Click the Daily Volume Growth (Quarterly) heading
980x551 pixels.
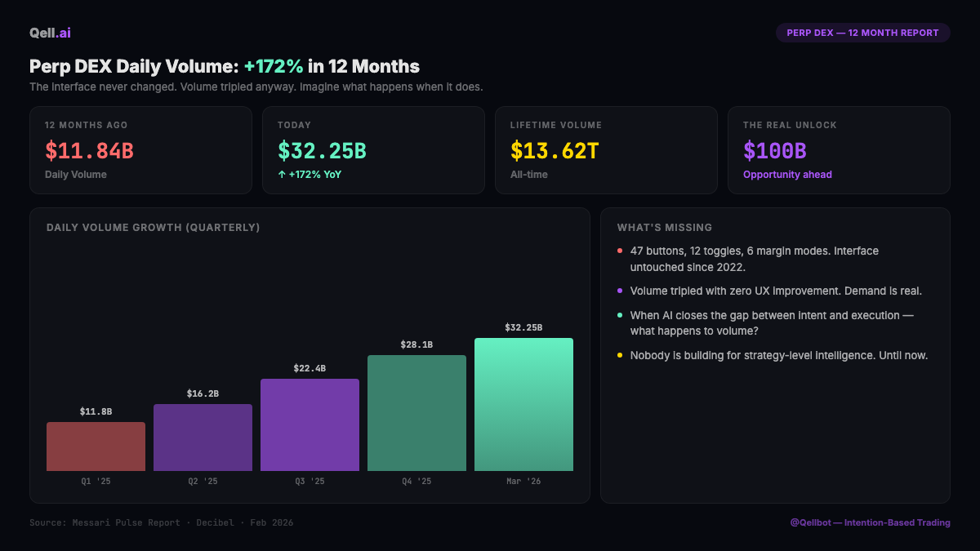pyautogui.click(x=154, y=228)
